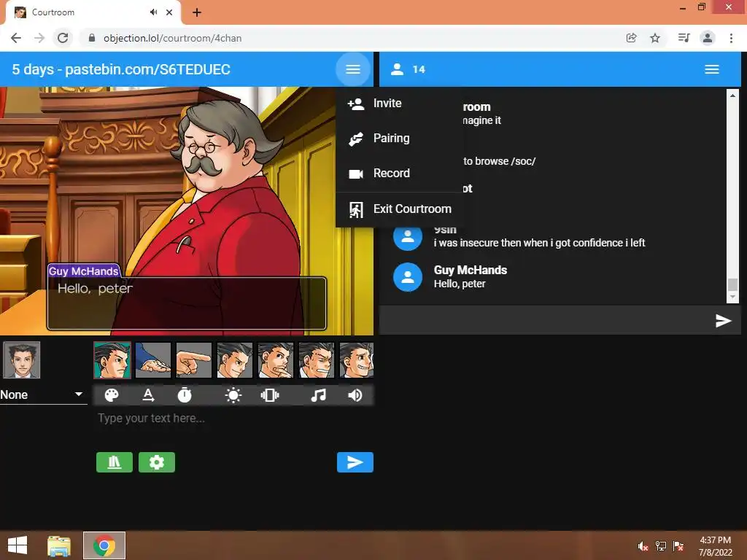Select the confident smirk pose
The height and width of the screenshot is (560, 747).
click(x=235, y=360)
